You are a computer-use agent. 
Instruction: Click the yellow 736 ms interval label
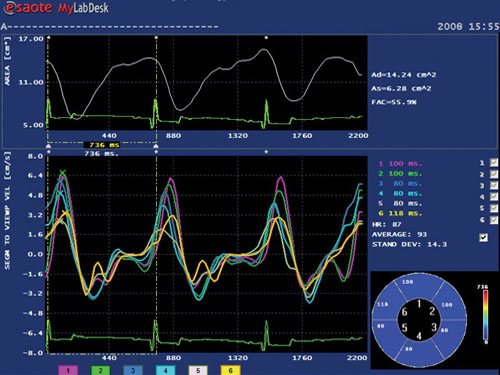coord(102,145)
